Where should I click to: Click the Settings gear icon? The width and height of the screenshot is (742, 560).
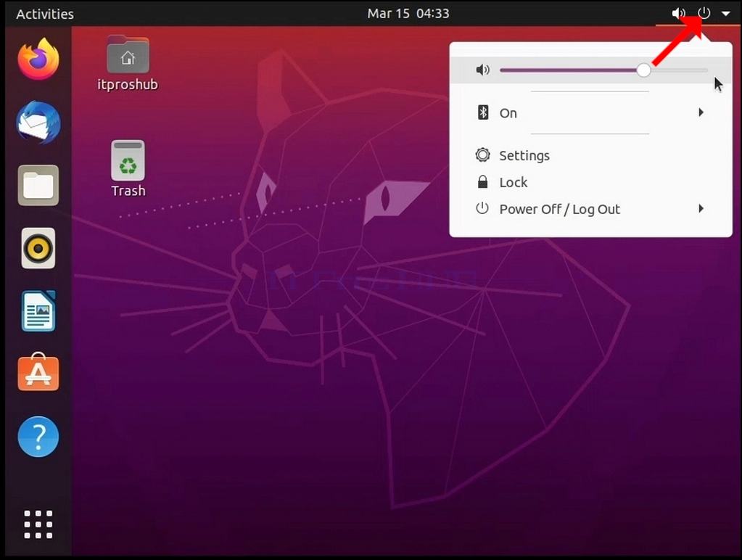[x=482, y=155]
